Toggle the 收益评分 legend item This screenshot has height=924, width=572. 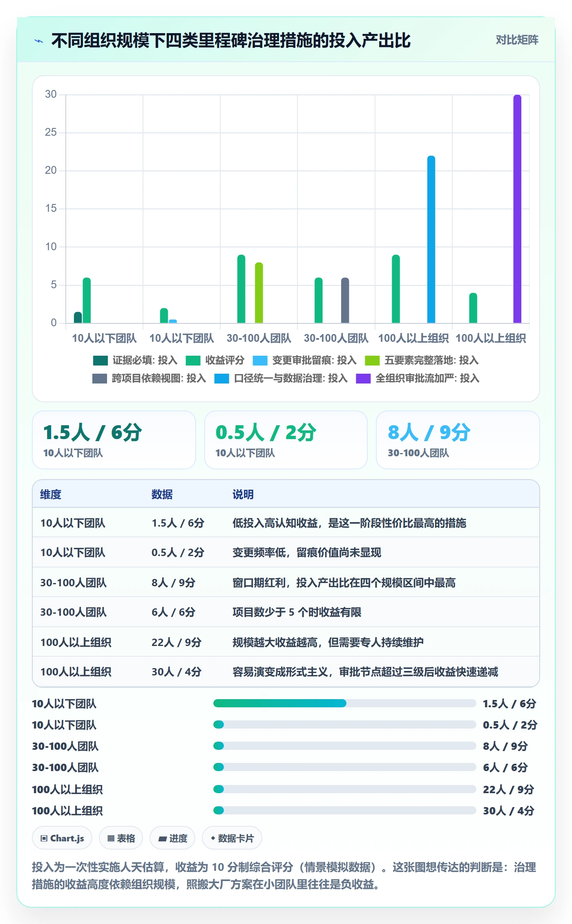pyautogui.click(x=215, y=360)
